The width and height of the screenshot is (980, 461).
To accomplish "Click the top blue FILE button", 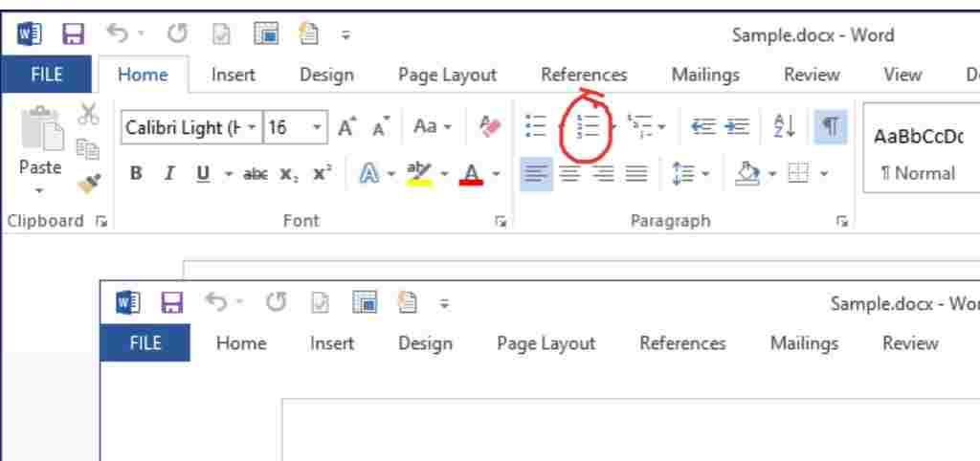I will pos(46,75).
